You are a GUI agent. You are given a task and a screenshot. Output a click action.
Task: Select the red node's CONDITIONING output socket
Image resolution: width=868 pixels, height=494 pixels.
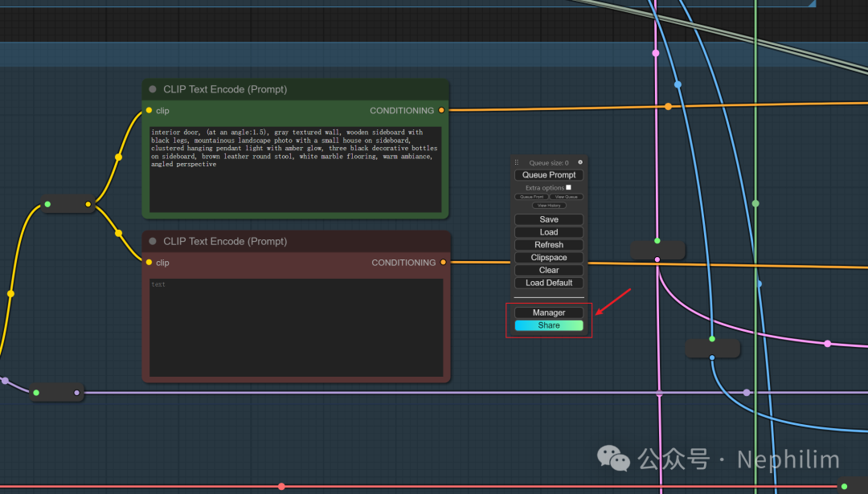pos(443,263)
